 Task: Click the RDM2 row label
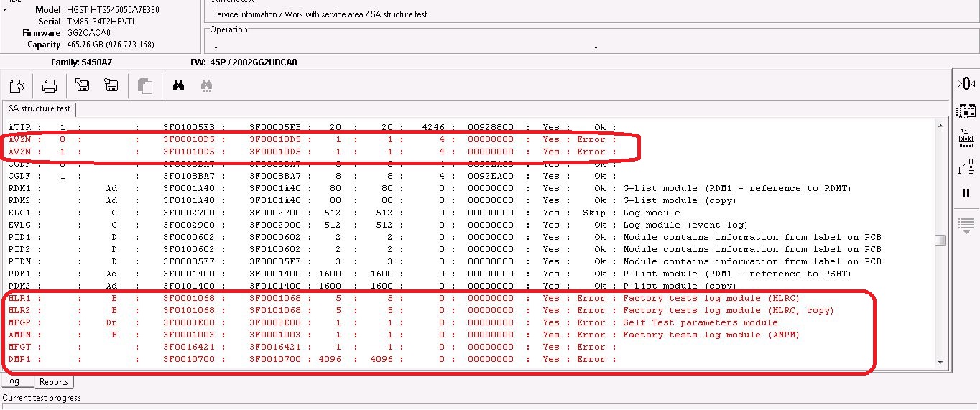coord(19,200)
